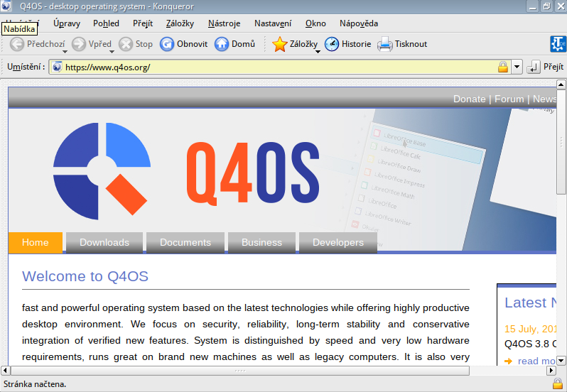Open the Downloads page tab
This screenshot has width=567, height=392.
click(x=104, y=242)
